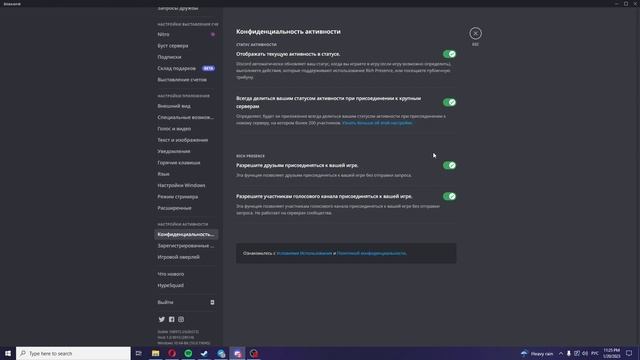Open the Условиями Использования link
The width and height of the screenshot is (640, 360).
[304, 253]
